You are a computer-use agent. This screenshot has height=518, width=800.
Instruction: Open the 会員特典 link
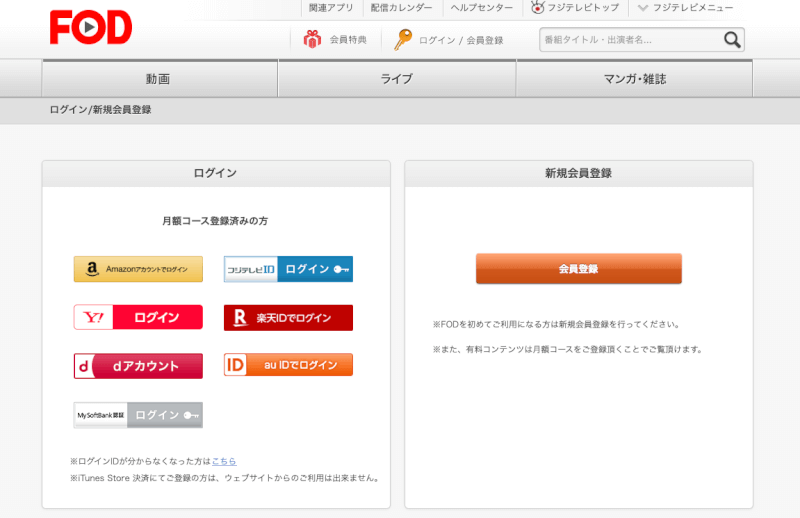(348, 40)
